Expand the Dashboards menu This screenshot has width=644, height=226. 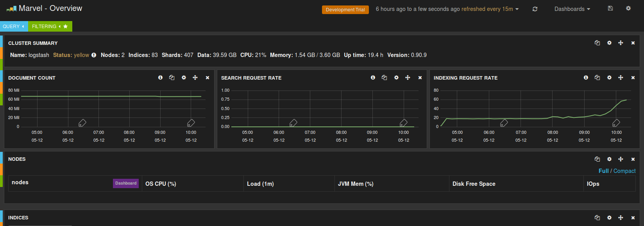[572, 9]
